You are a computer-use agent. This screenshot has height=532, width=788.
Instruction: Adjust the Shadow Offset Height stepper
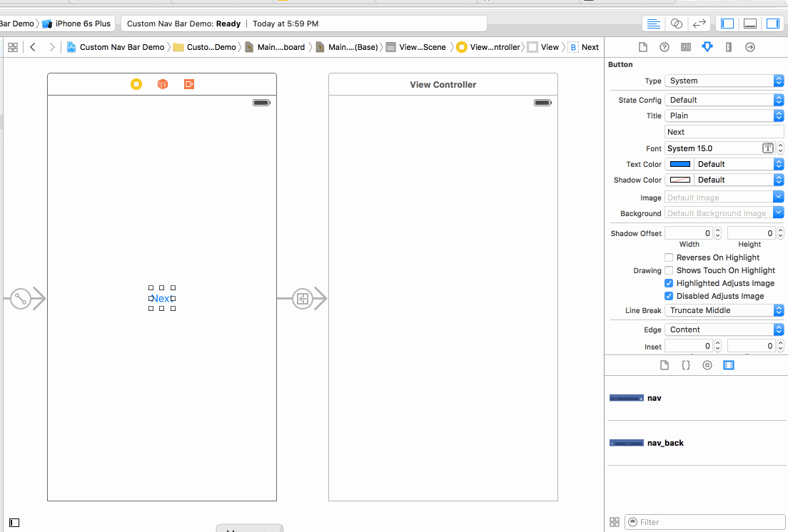pyautogui.click(x=780, y=233)
